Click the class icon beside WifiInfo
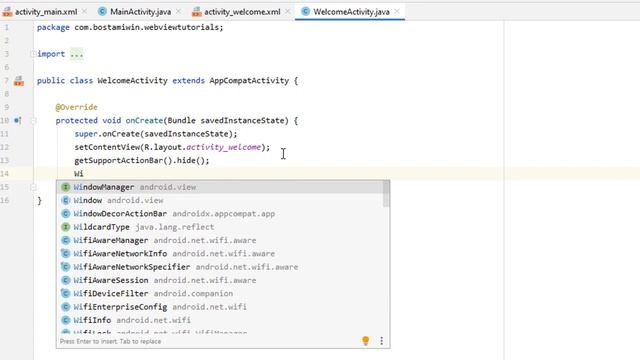This screenshot has width=640, height=360. coord(66,320)
